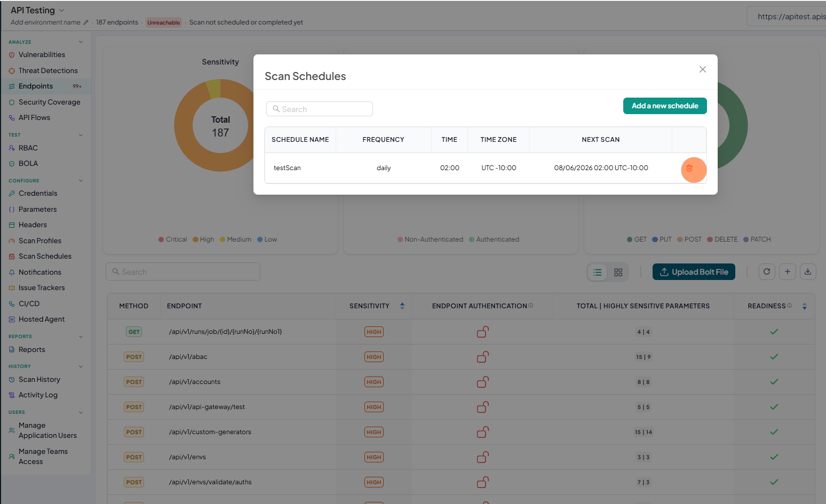The image size is (826, 504).
Task: Open Hosted Agent page
Action: pyautogui.click(x=42, y=319)
